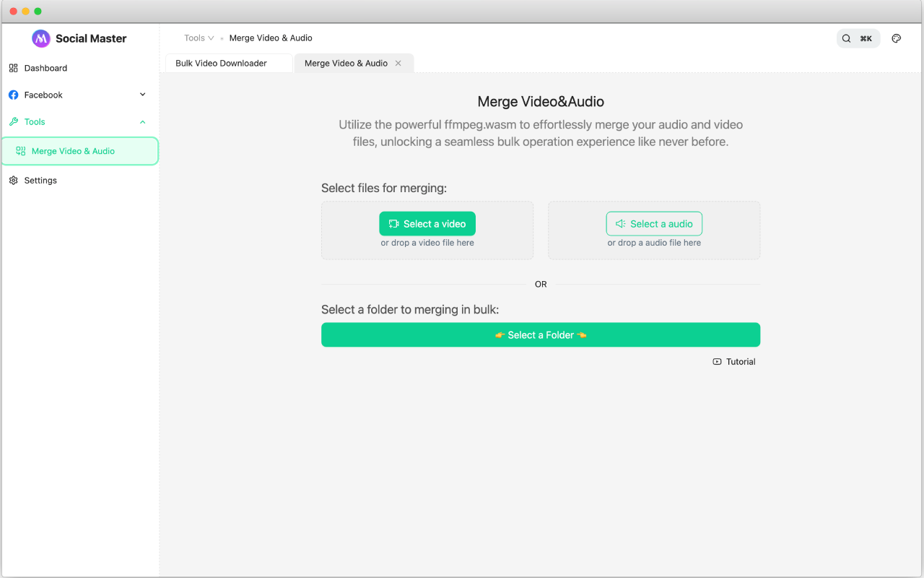Viewport: 924px width, 578px height.
Task: Open search with the ⌘K button
Action: (858, 38)
